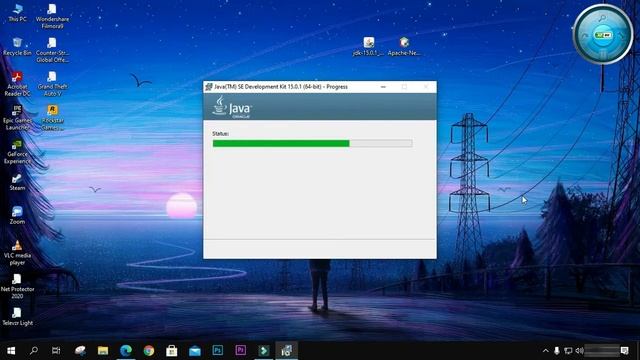Launch Photoshop from the taskbar
This screenshot has height=360, width=640.
218,351
